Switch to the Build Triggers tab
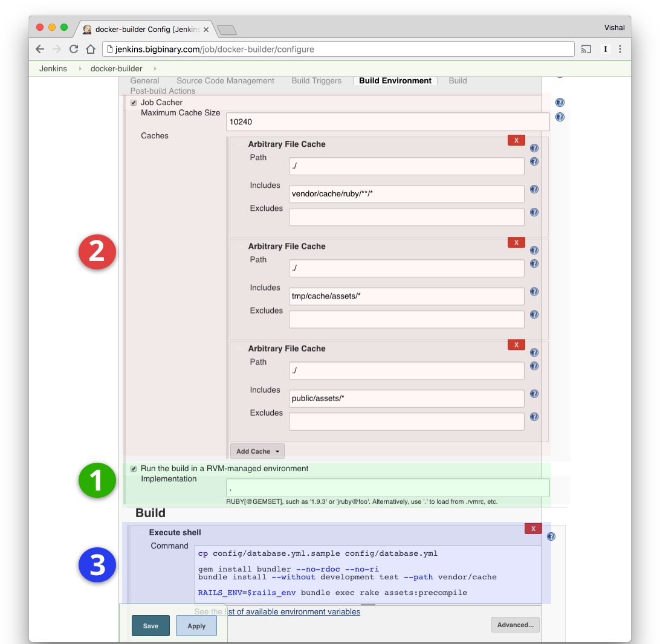660x644 pixels. [x=316, y=80]
